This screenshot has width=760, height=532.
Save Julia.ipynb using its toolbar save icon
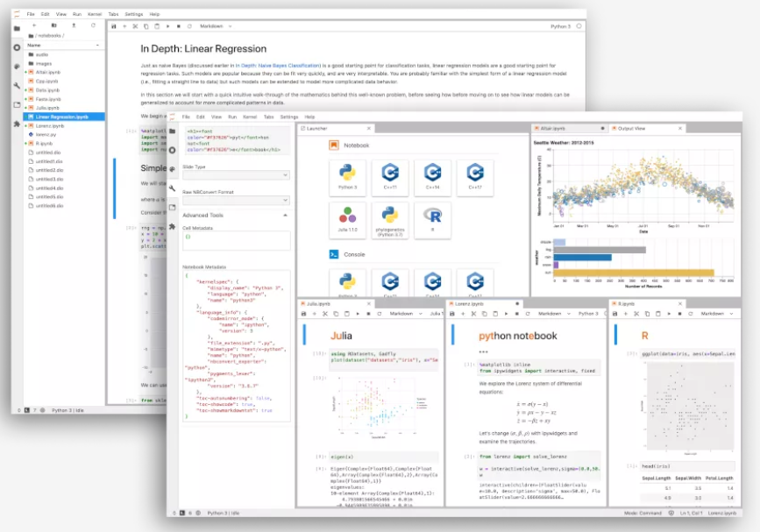click(x=304, y=314)
